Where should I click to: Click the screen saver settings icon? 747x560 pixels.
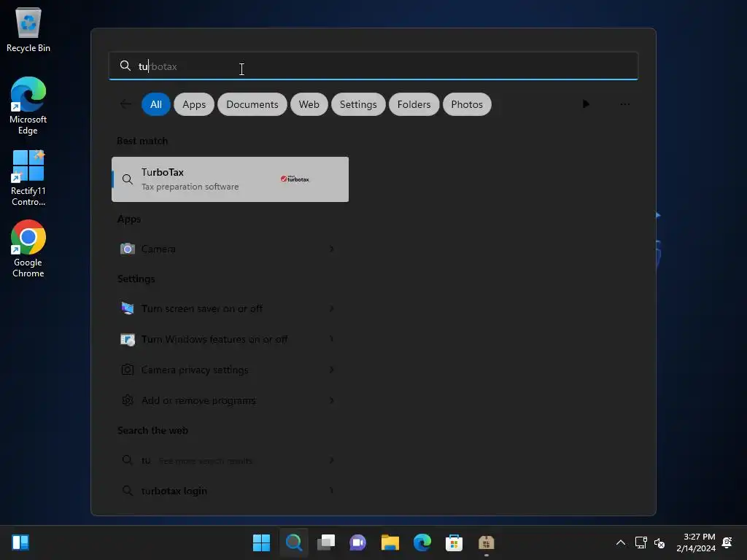coord(127,308)
